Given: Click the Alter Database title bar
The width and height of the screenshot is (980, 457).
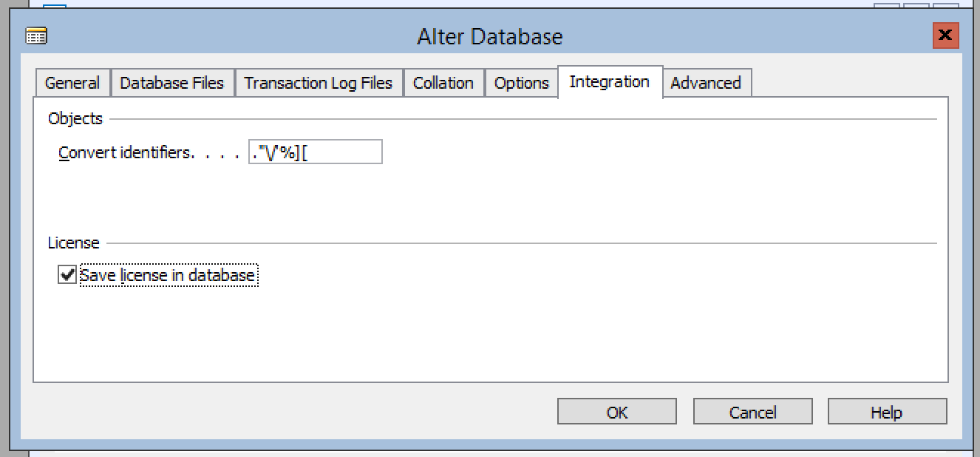Looking at the screenshot, I should [x=490, y=36].
